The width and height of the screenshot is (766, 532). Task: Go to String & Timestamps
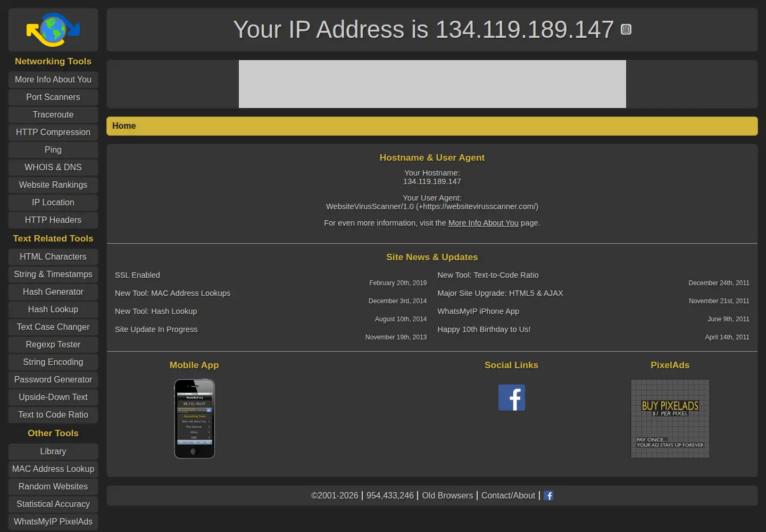[x=53, y=274]
